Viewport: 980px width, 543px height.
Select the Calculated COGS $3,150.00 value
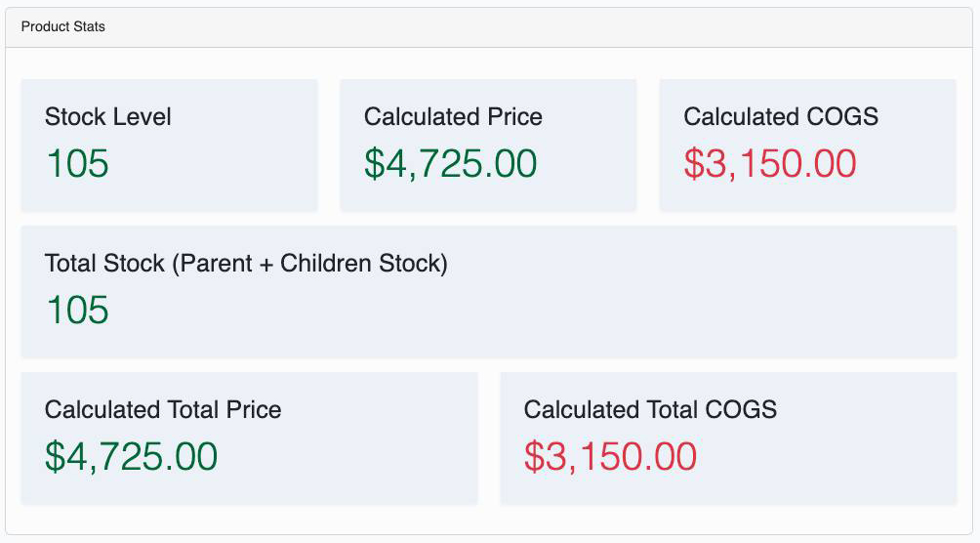(x=770, y=164)
